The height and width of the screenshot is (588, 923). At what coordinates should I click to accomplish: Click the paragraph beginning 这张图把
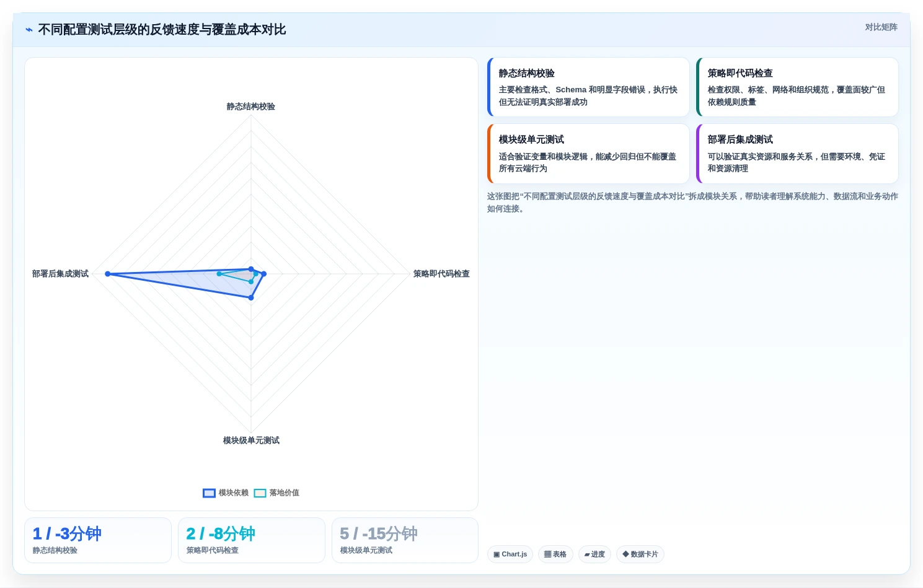coord(692,203)
